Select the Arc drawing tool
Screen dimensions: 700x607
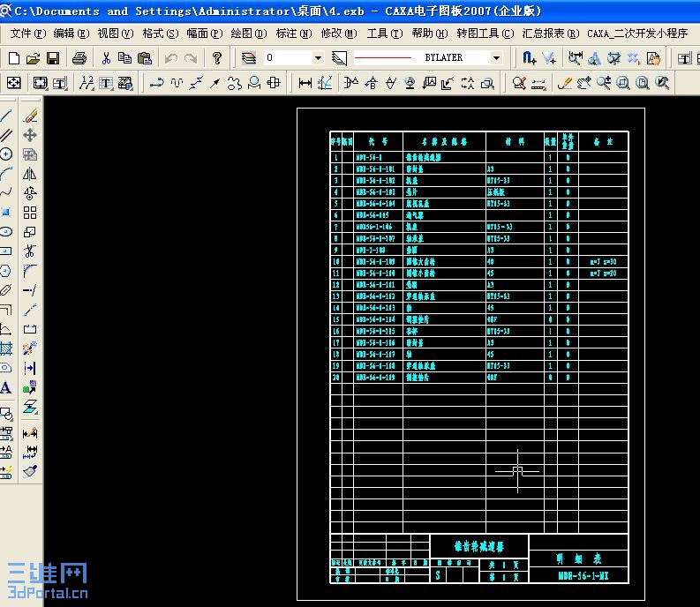6,174
